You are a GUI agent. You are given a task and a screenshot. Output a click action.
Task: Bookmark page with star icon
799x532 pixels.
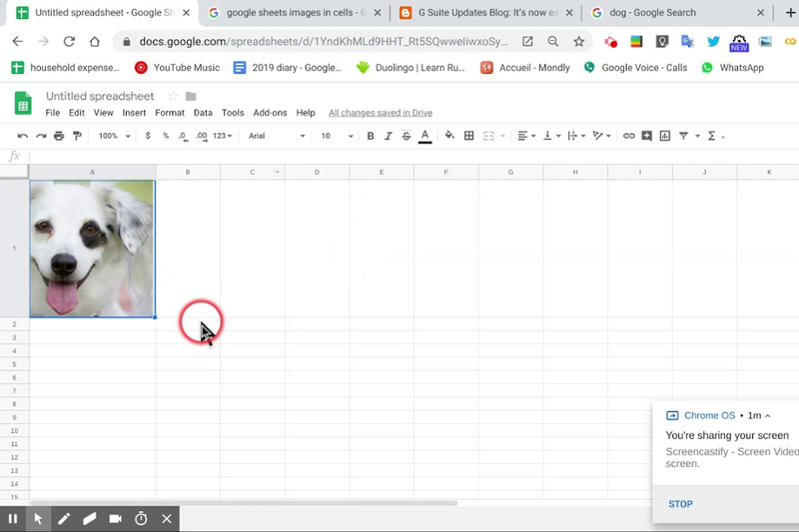578,41
